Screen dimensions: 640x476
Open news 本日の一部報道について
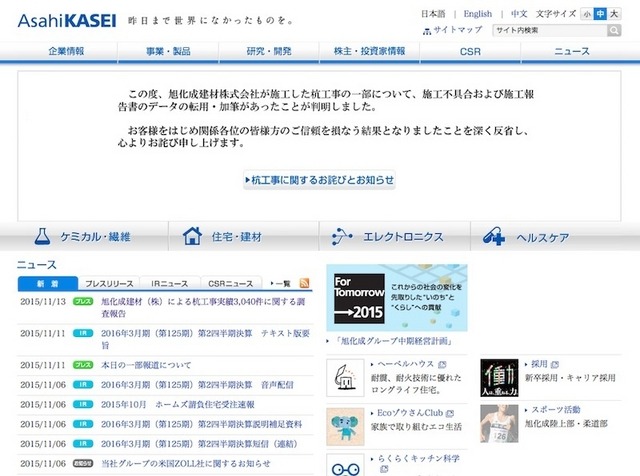tap(146, 365)
